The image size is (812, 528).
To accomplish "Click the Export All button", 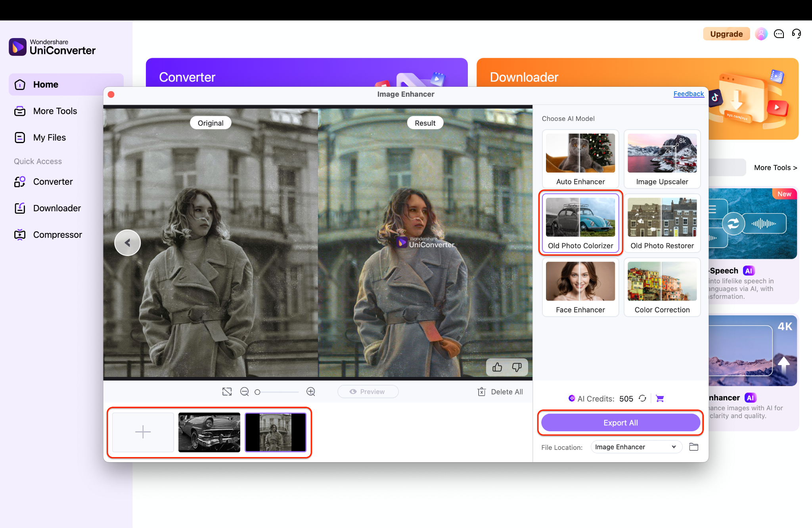I will pos(620,423).
